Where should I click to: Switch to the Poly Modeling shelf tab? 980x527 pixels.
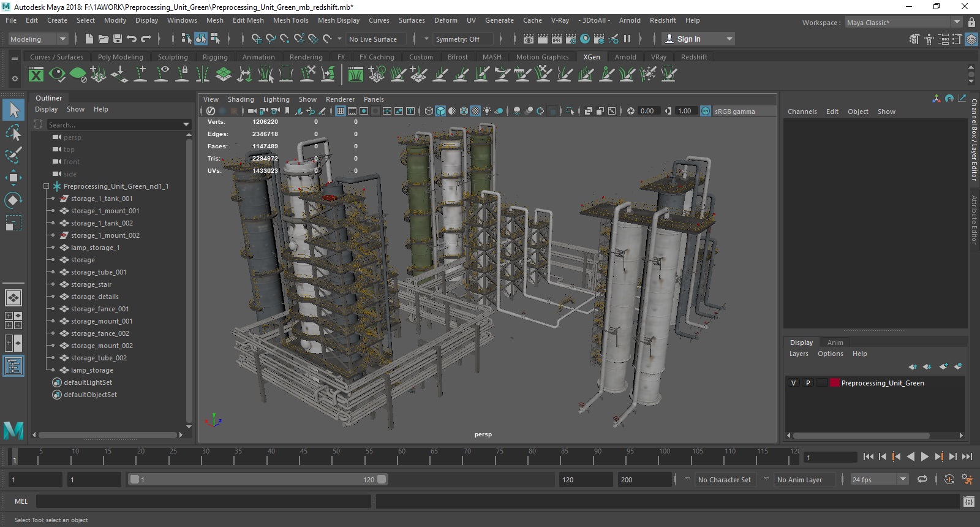(120, 57)
